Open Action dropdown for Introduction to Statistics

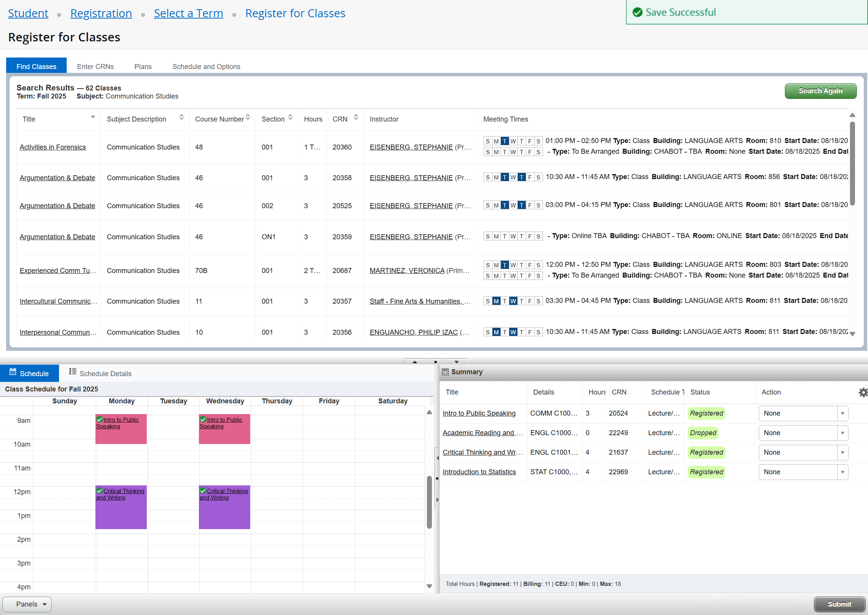(803, 472)
